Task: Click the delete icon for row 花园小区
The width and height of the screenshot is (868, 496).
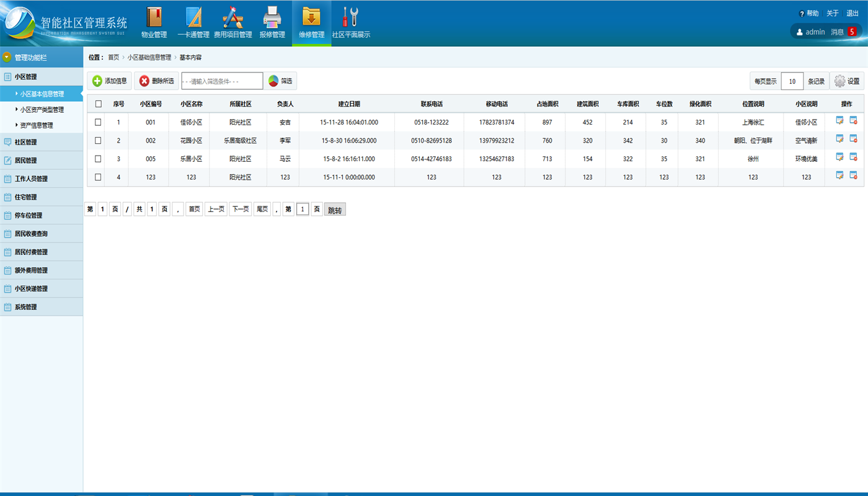Action: pyautogui.click(x=853, y=139)
